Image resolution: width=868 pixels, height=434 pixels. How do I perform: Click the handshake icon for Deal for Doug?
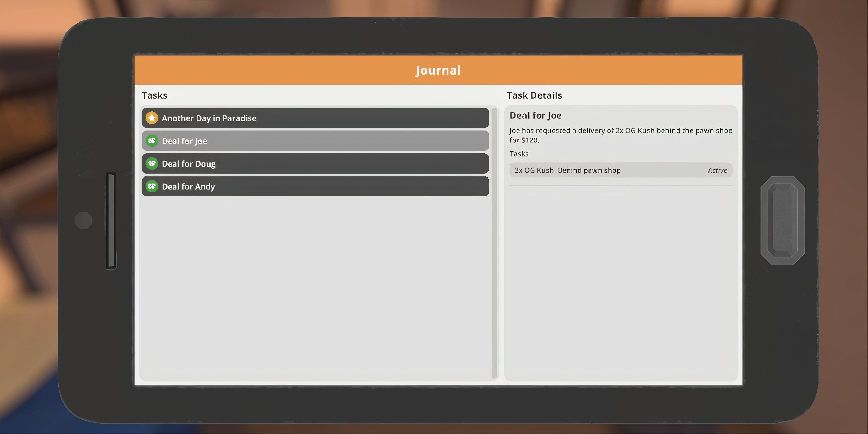152,164
